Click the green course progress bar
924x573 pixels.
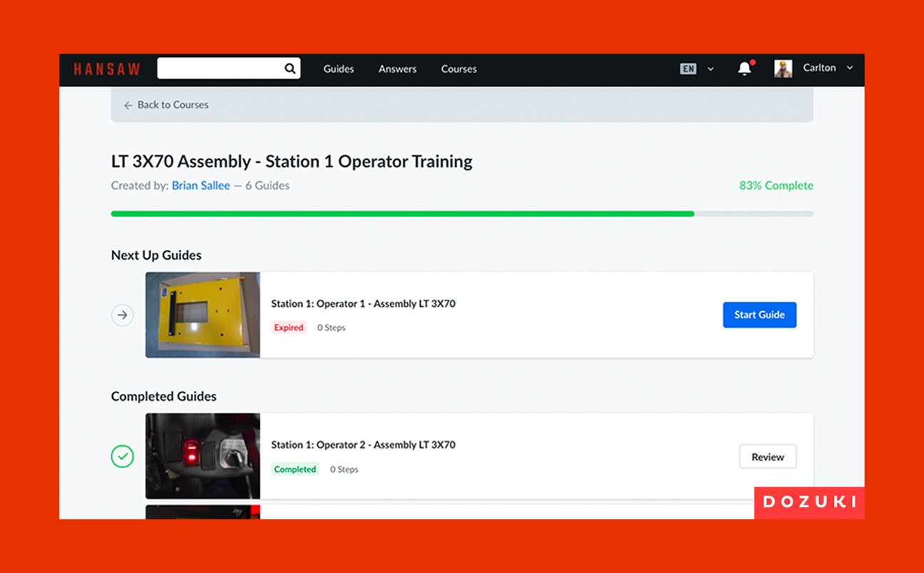402,213
